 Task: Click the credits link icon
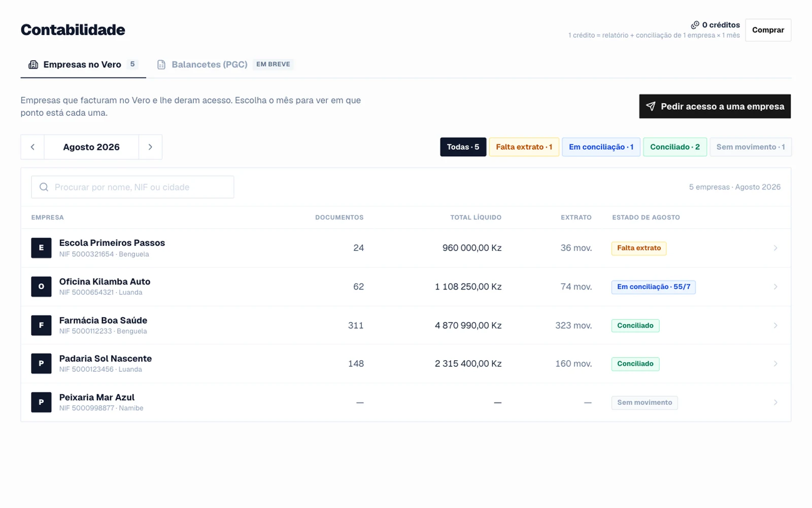coord(695,25)
